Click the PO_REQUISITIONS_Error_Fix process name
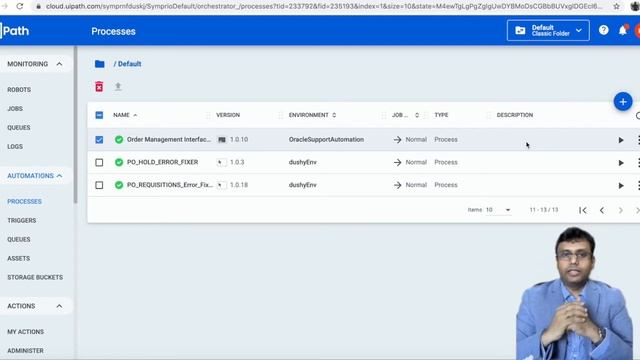Screen dimensions: 640x360 tap(170, 185)
